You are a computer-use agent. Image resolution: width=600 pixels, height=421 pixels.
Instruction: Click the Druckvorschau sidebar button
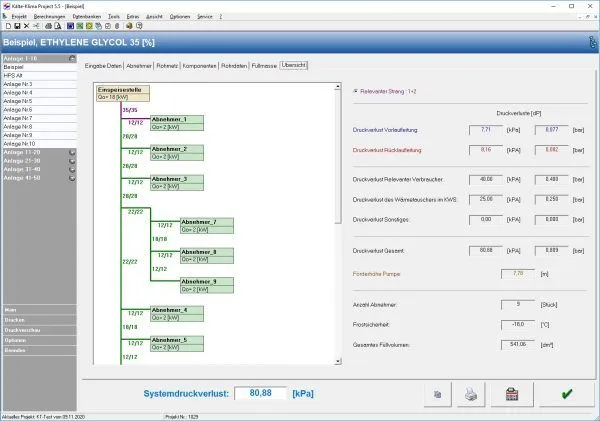pos(40,330)
